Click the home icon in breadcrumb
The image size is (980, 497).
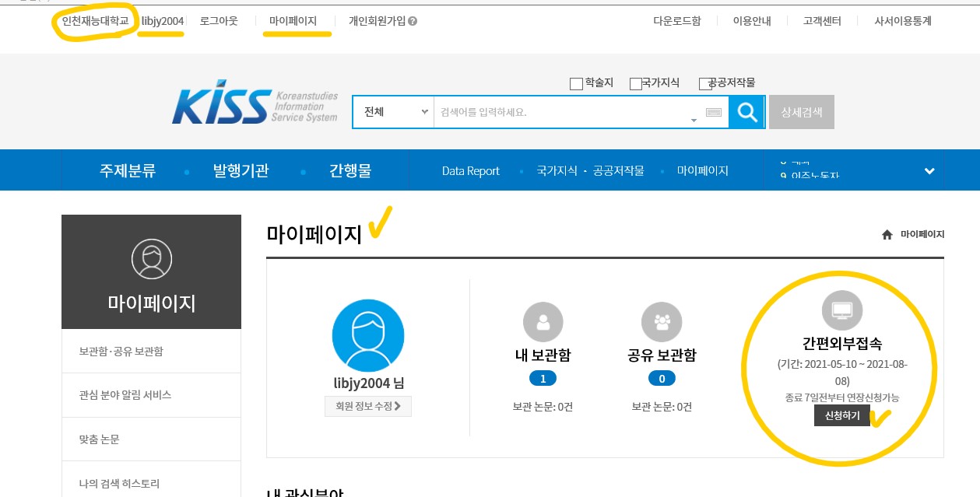887,235
